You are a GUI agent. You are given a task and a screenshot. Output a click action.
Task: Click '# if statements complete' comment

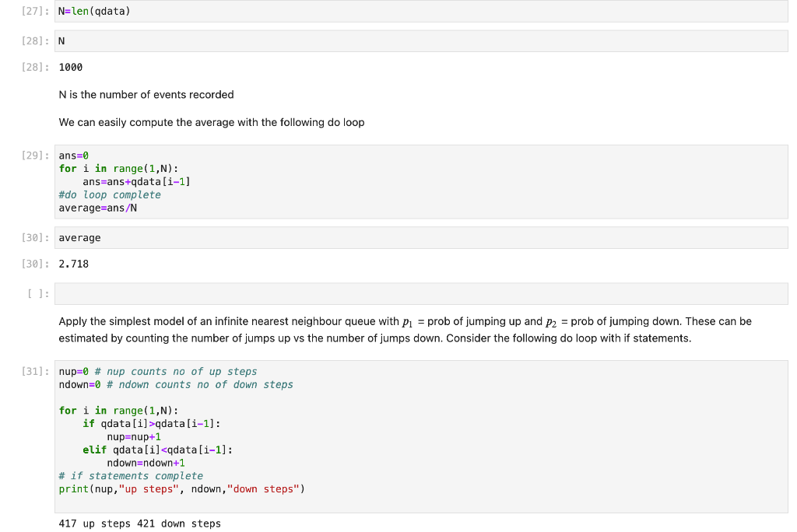pyautogui.click(x=131, y=476)
